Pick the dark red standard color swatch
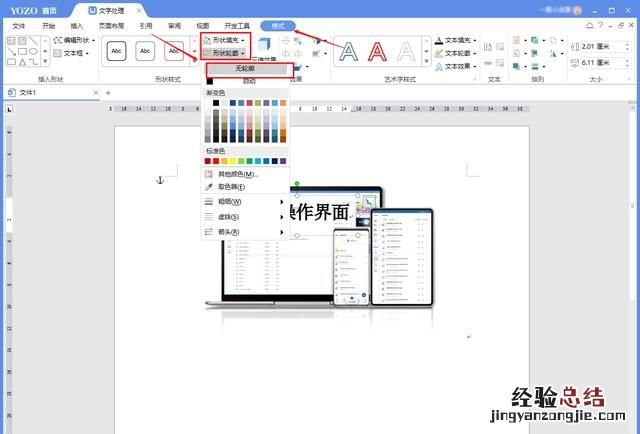The width and height of the screenshot is (640, 434). point(207,161)
